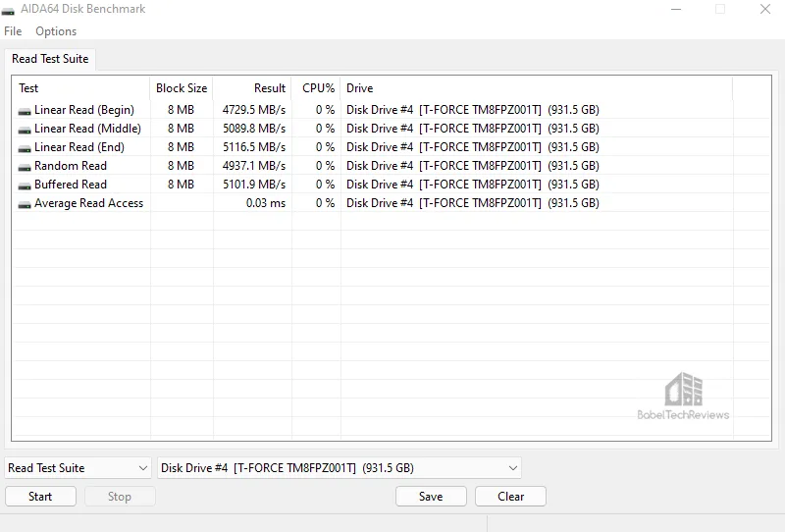This screenshot has width=785, height=532.
Task: Click the 5116.5 MB/s result value
Action: click(254, 147)
